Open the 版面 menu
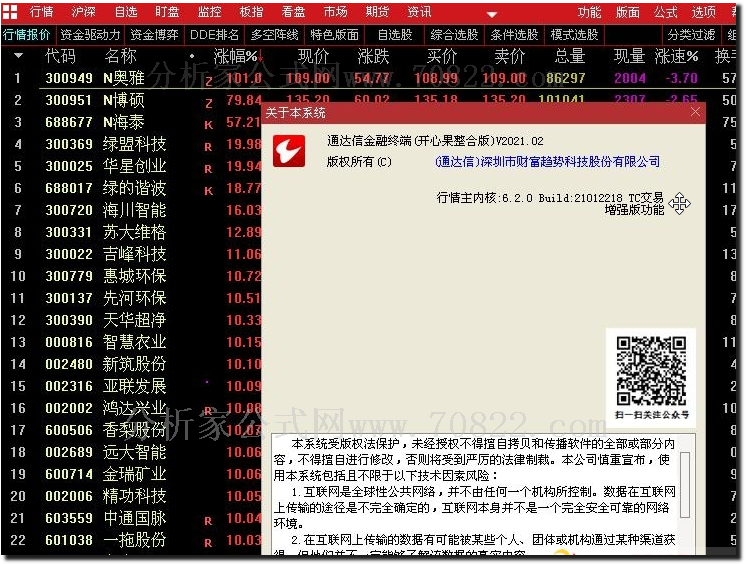 tap(628, 12)
